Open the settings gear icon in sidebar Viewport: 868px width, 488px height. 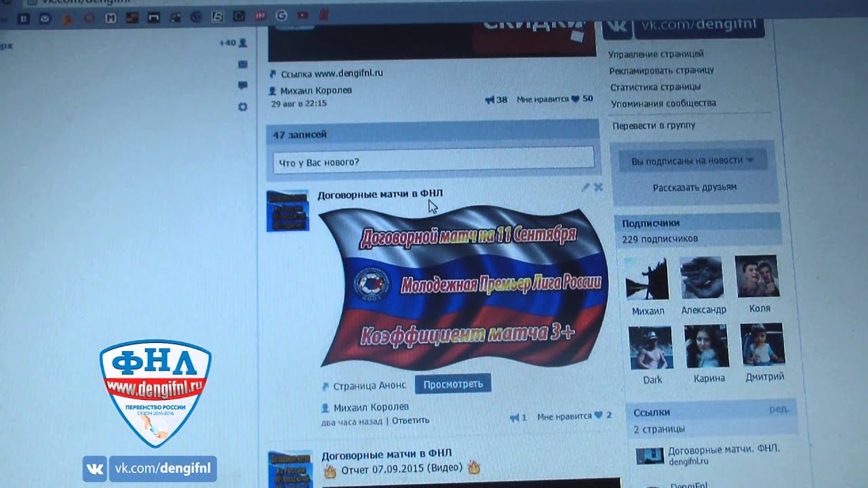[x=243, y=107]
